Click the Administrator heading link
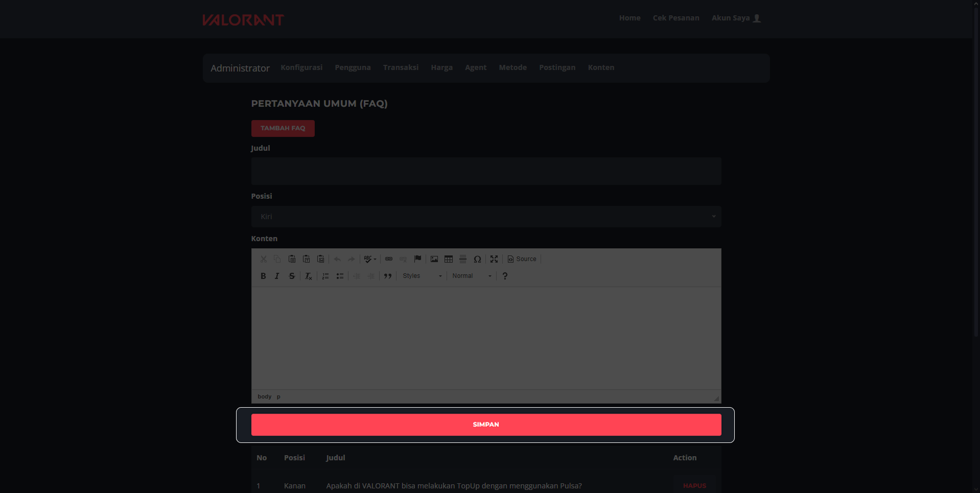This screenshot has height=493, width=980. click(x=240, y=68)
